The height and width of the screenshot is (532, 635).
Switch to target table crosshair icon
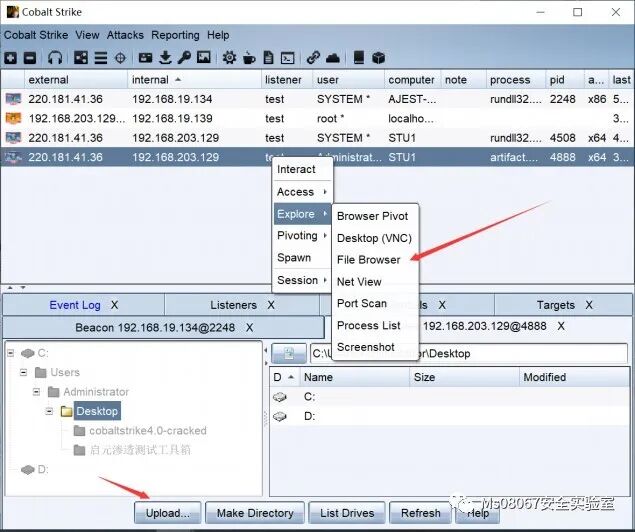coord(120,58)
